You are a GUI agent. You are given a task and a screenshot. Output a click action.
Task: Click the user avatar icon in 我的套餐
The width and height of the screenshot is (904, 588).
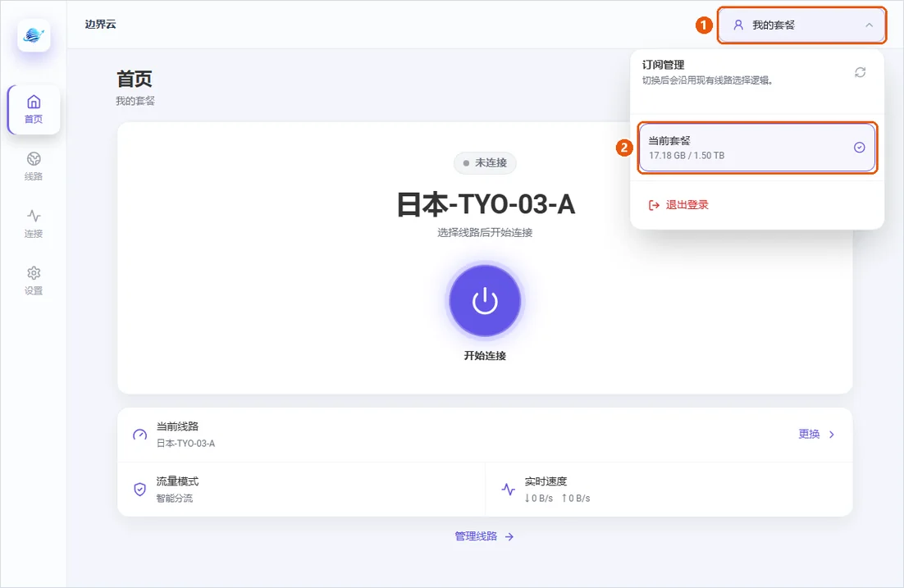738,25
